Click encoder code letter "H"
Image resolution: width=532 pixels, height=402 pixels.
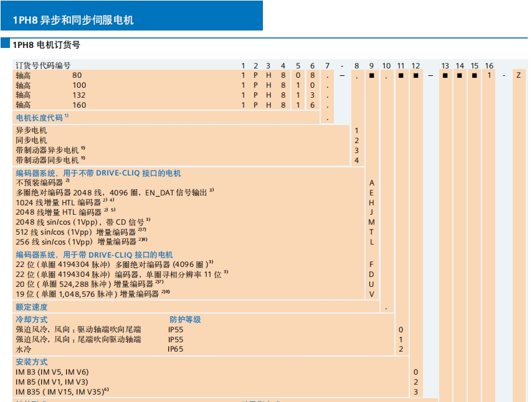[371, 203]
